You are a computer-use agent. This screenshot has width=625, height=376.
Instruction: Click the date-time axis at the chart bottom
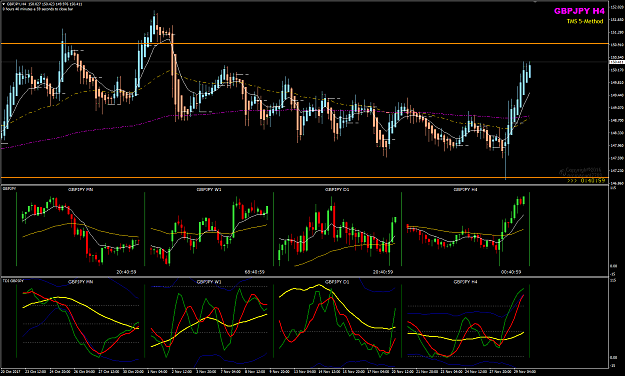point(305,371)
